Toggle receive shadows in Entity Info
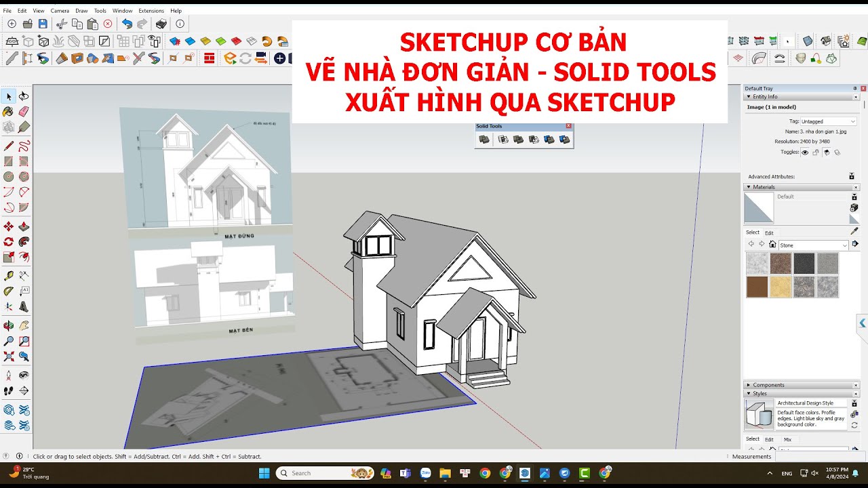Screen dimensions: 868x488 (x=837, y=152)
